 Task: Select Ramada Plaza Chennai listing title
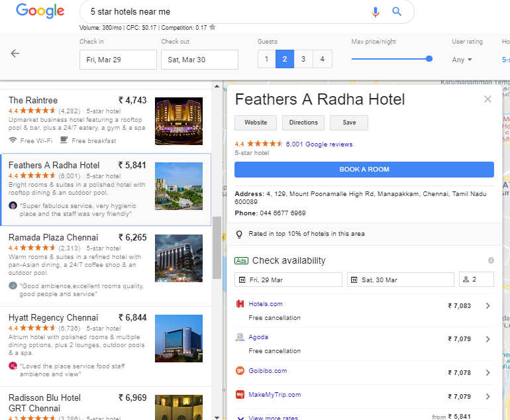coord(54,237)
